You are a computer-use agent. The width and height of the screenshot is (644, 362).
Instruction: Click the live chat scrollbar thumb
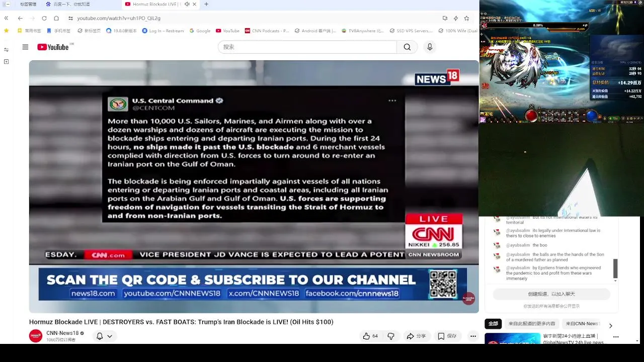click(615, 268)
